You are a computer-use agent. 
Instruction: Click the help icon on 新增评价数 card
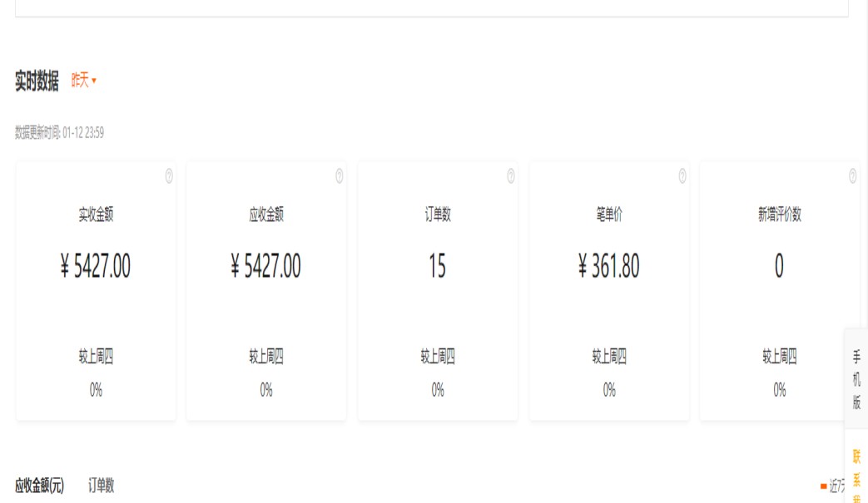(x=853, y=175)
